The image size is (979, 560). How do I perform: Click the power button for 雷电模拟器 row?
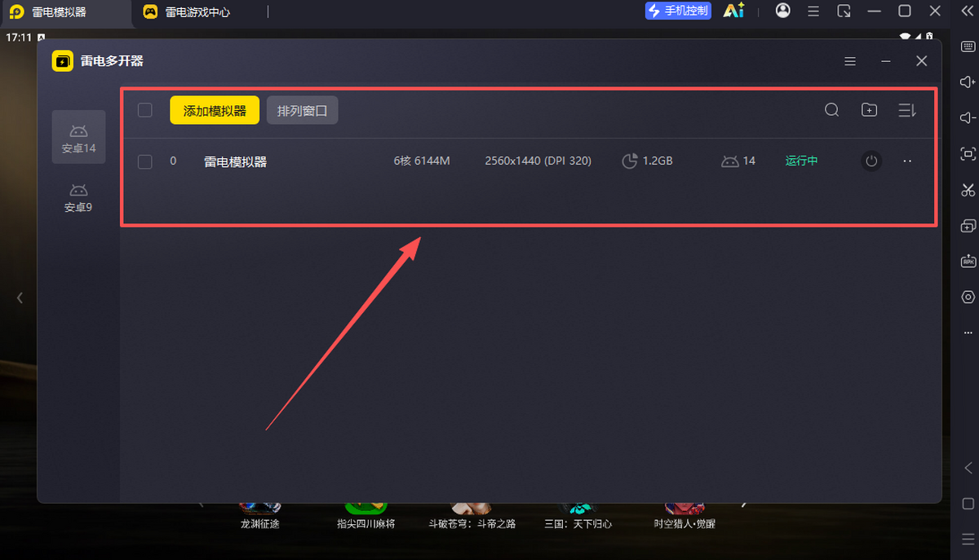coord(872,161)
